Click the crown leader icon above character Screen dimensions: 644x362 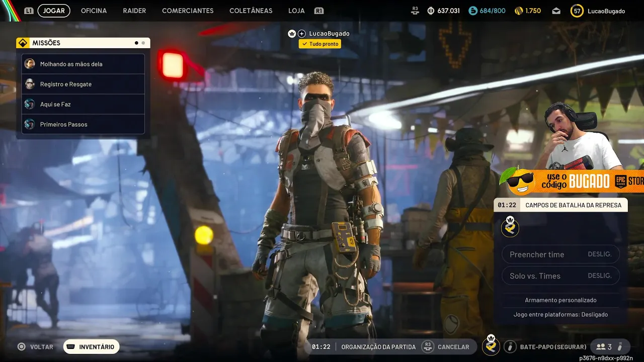coord(291,34)
